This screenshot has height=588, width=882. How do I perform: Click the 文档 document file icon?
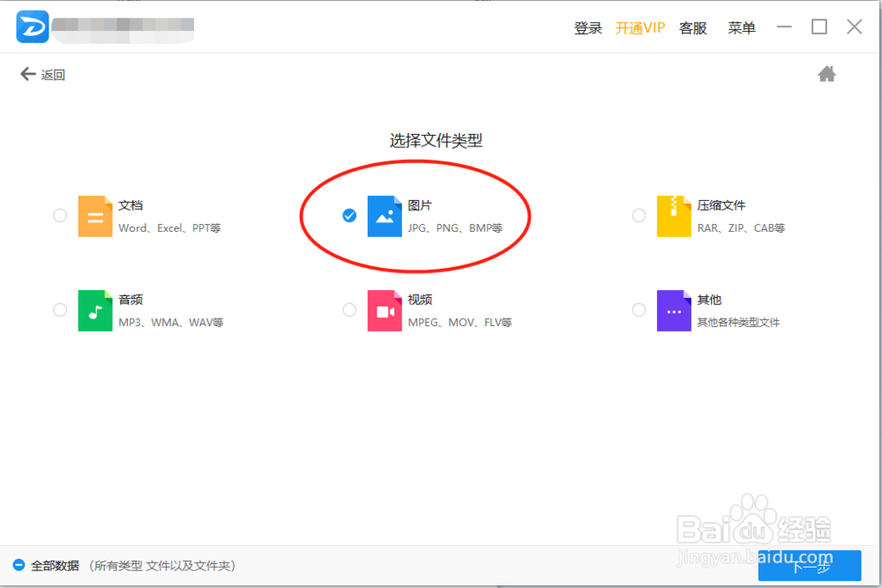95,215
